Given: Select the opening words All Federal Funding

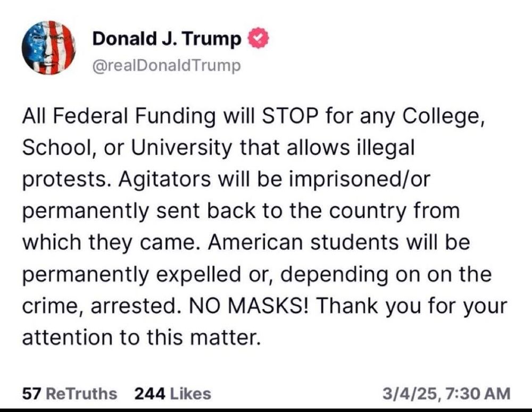Looking at the screenshot, I should (119, 116).
